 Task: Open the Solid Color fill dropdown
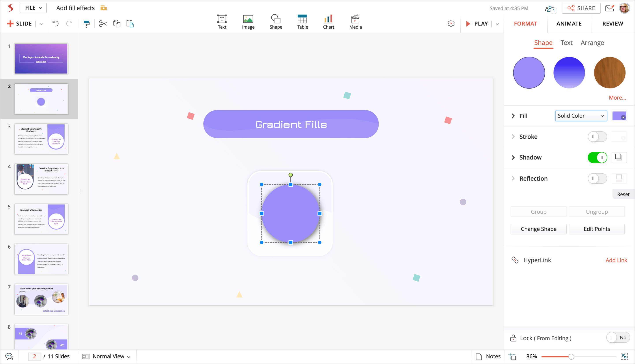(581, 116)
